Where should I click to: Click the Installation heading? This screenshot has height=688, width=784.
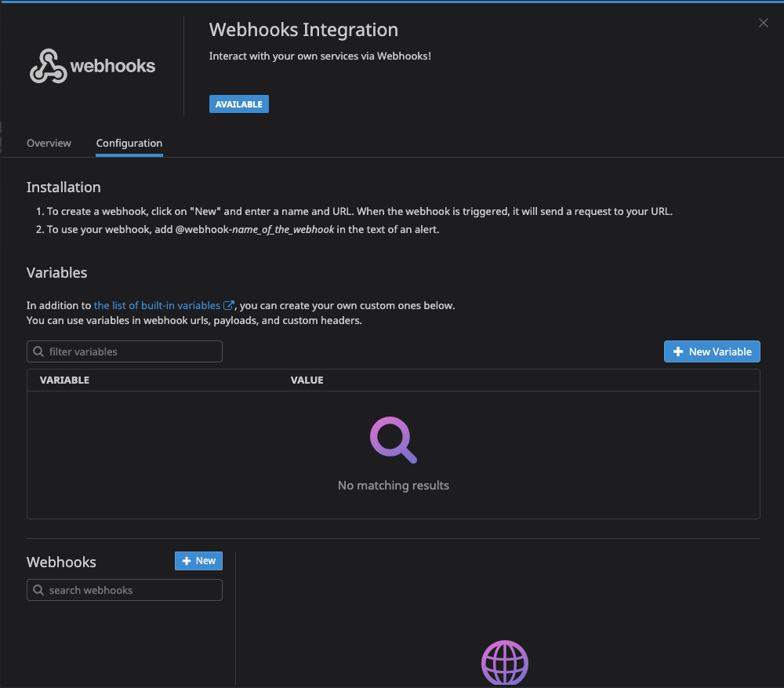64,187
